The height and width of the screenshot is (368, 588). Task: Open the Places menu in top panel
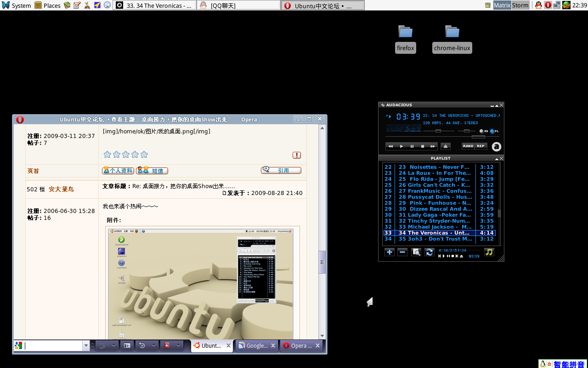pos(48,6)
